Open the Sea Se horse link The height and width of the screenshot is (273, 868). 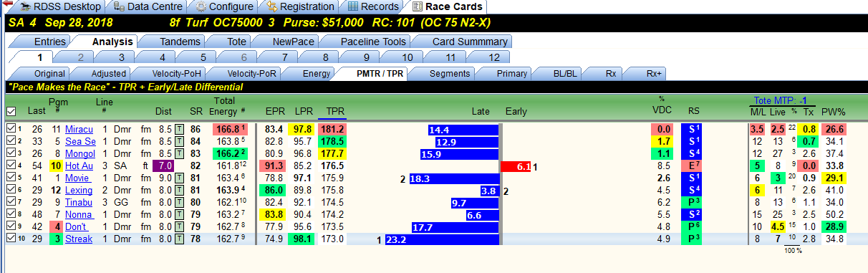click(x=80, y=142)
